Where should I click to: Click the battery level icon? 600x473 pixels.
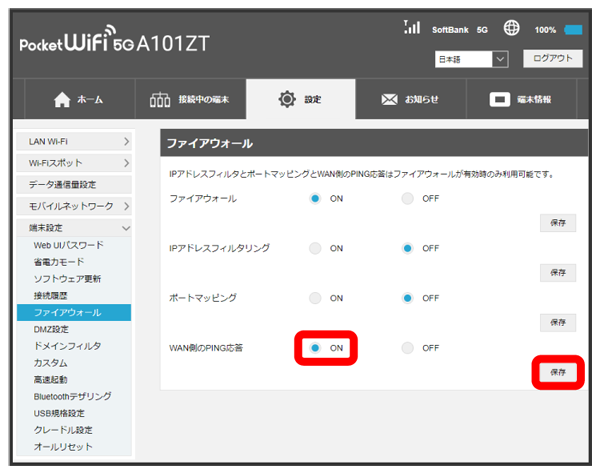point(572,30)
